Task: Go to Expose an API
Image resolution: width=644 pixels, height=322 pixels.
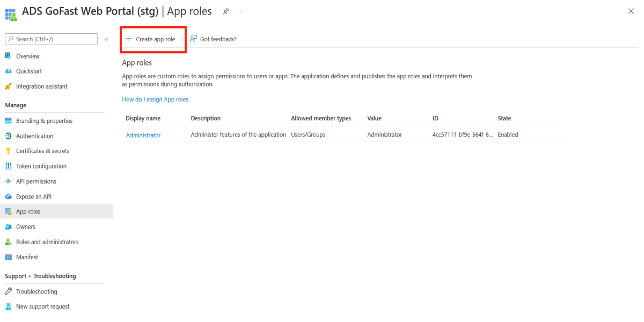Action: (34, 196)
